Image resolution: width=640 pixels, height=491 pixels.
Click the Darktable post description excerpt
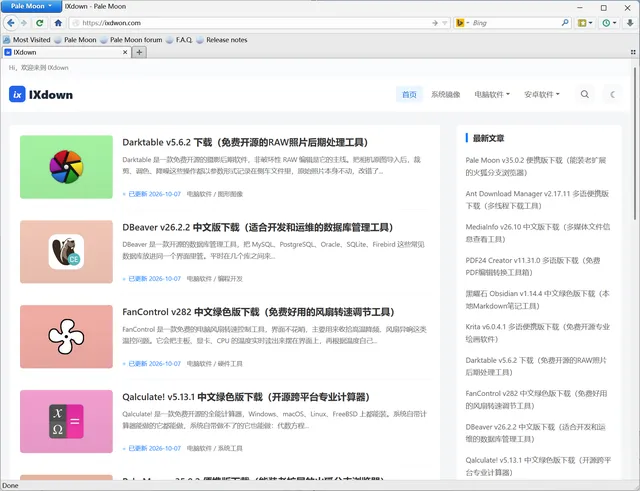[x=271, y=165]
